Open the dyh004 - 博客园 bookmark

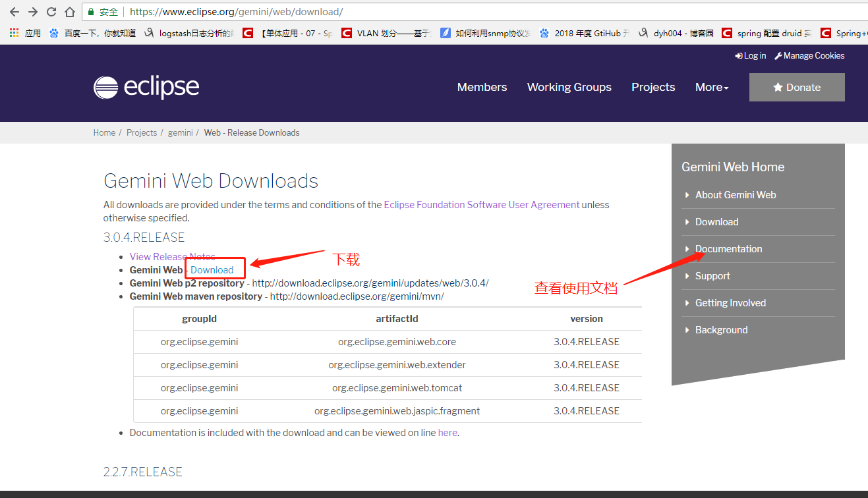click(x=676, y=33)
